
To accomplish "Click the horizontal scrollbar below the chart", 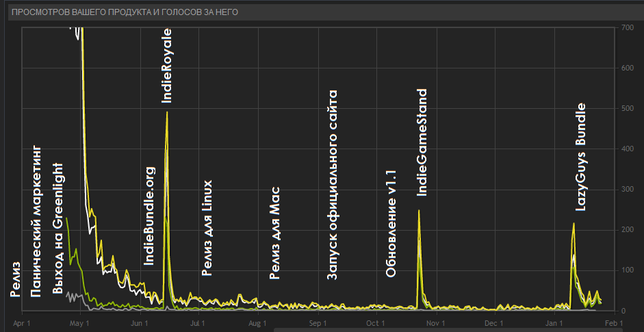I will (x=459, y=329).
